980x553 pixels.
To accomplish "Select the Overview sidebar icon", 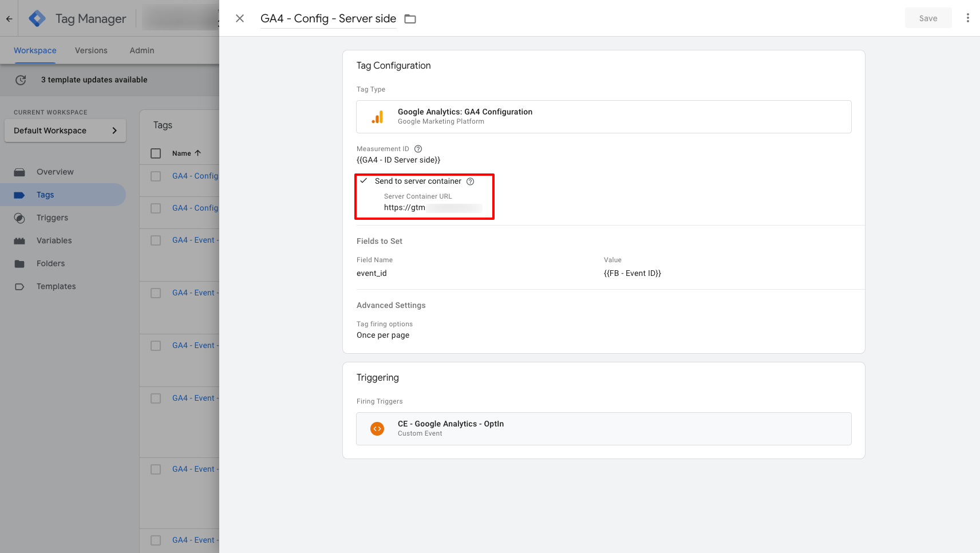I will pos(19,172).
